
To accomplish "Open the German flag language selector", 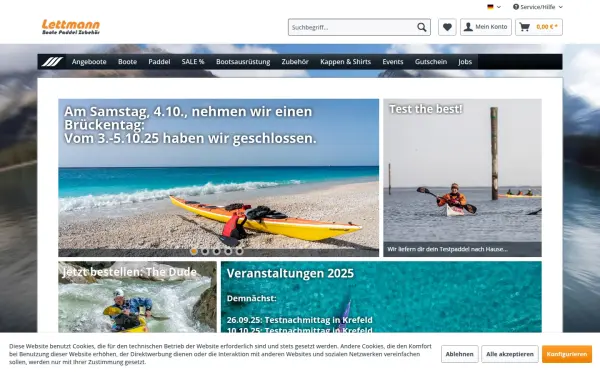I will [494, 7].
